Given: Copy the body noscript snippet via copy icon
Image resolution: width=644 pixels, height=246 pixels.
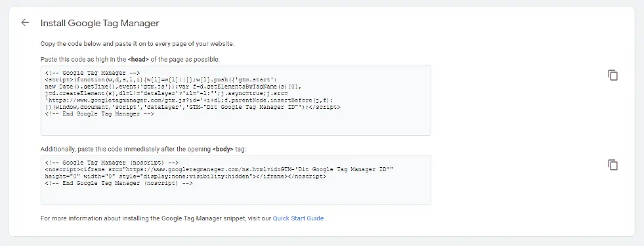Looking at the screenshot, I should click(x=612, y=165).
